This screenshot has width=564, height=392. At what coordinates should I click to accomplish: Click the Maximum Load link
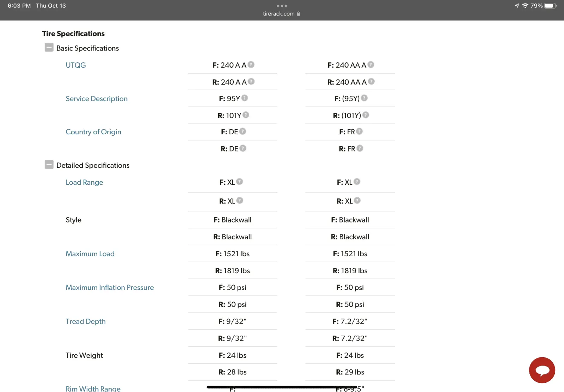(90, 254)
